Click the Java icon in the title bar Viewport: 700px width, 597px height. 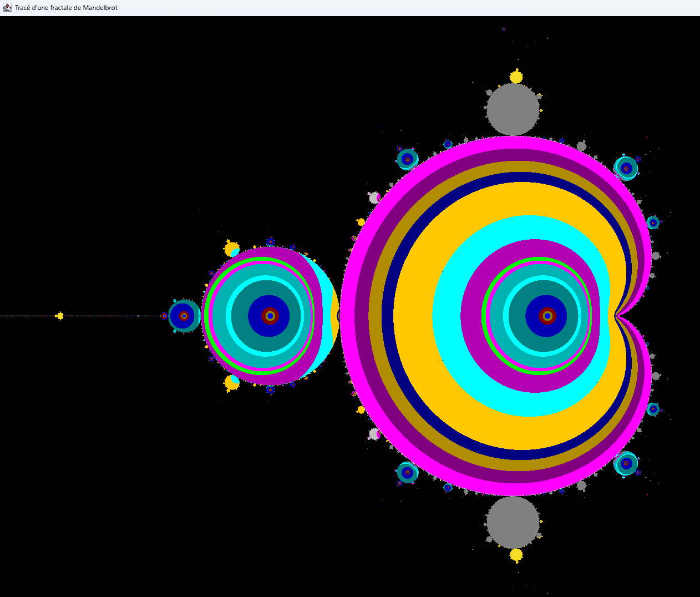(x=7, y=8)
